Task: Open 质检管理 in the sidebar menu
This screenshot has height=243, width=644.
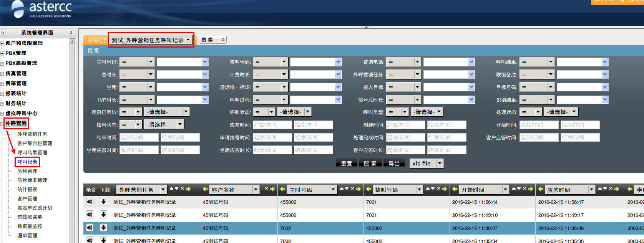Action: click(x=27, y=171)
